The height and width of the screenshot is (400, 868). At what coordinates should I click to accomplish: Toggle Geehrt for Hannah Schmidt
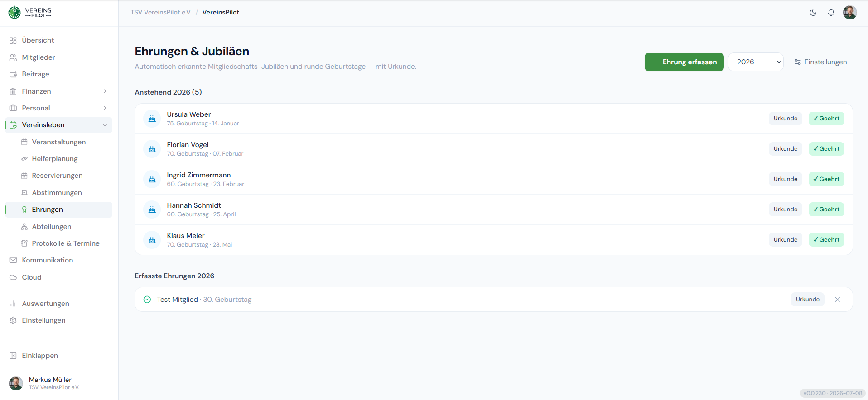tap(826, 210)
